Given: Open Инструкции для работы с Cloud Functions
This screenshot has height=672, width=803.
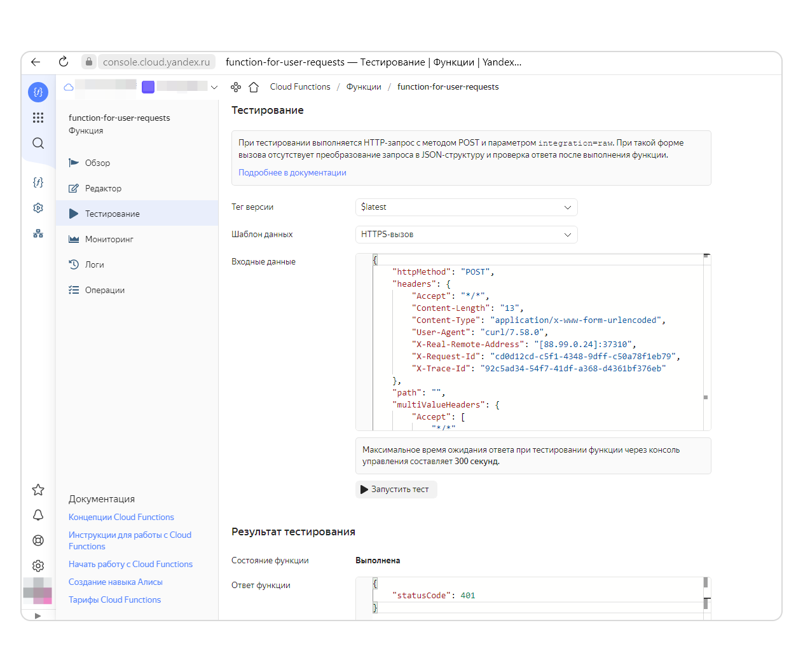Looking at the screenshot, I should 130,541.
